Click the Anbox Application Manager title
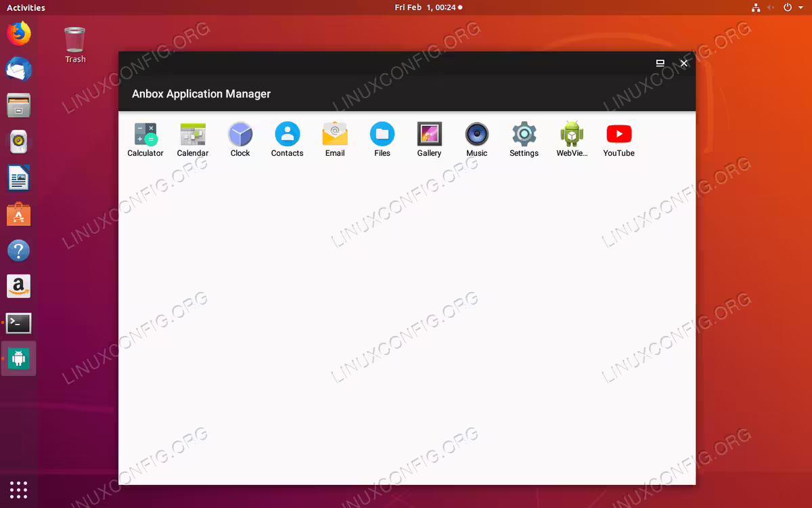This screenshot has width=812, height=508. pos(201,94)
